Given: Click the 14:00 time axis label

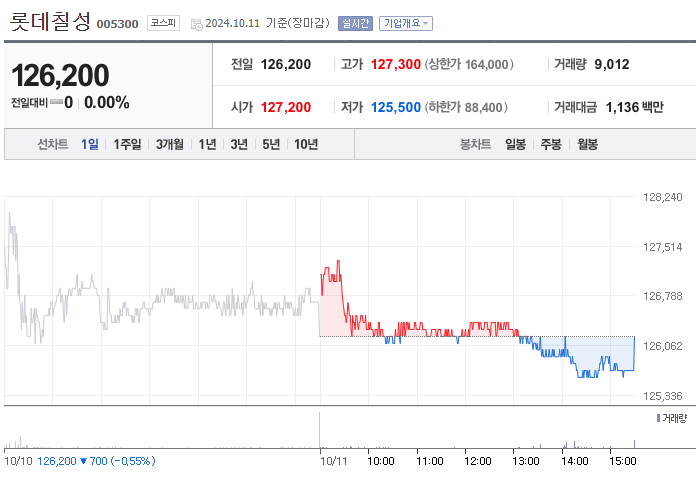Looking at the screenshot, I should click(x=574, y=461).
